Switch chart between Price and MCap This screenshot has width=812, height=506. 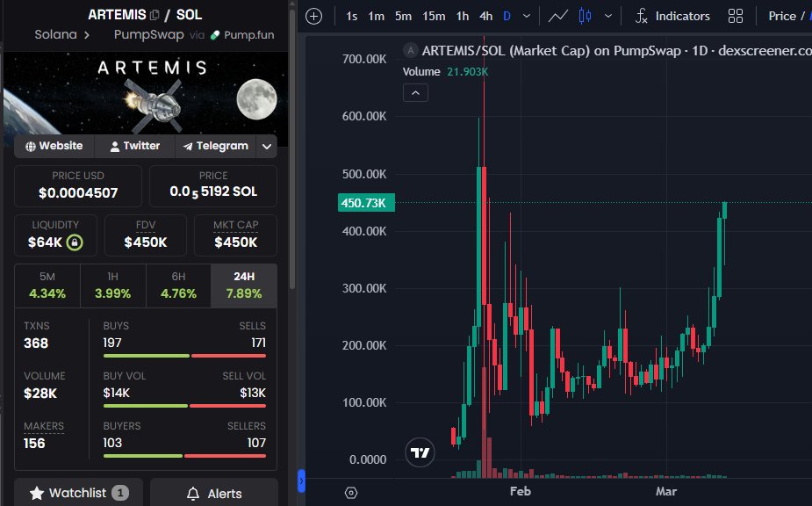[x=784, y=15]
